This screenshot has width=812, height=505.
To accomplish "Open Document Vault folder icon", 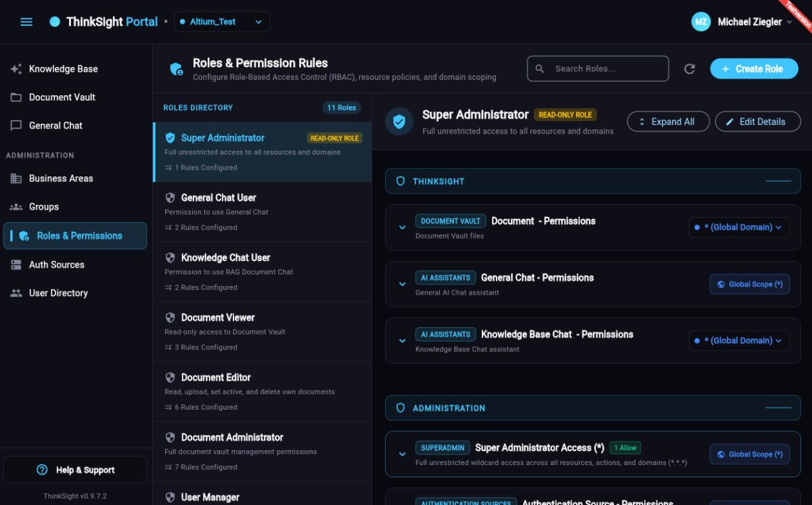I will (16, 97).
